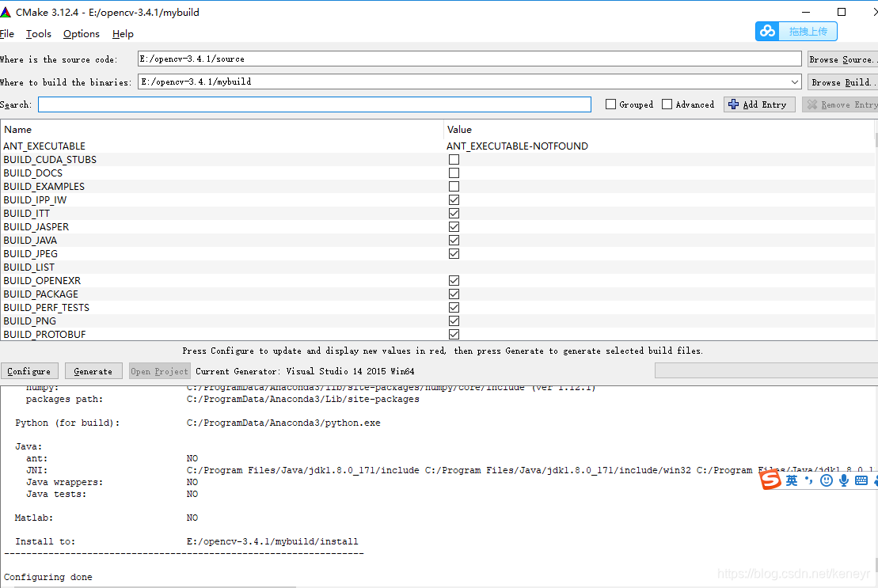Open the Options menu
This screenshot has width=878, height=588.
tap(82, 33)
